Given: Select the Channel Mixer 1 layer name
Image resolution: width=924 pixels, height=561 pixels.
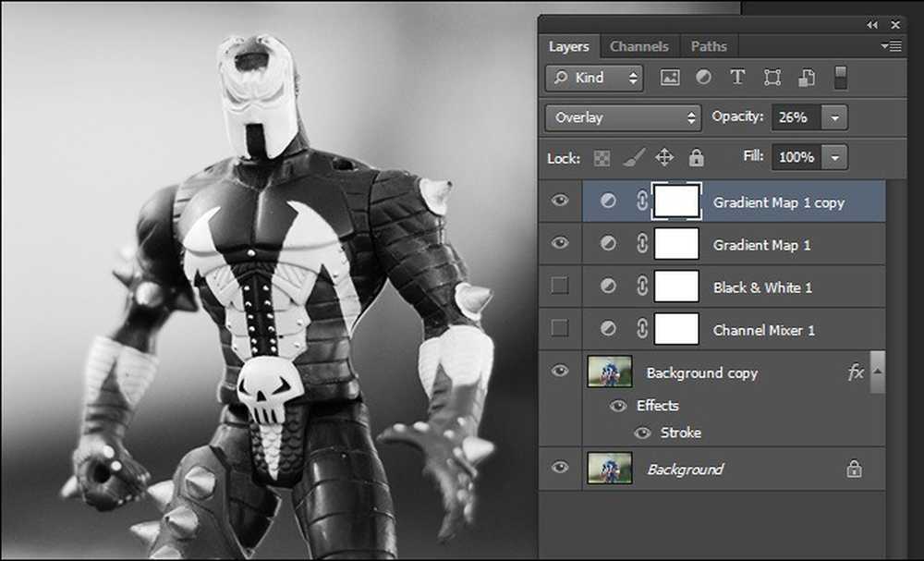Looking at the screenshot, I should pyautogui.click(x=764, y=330).
